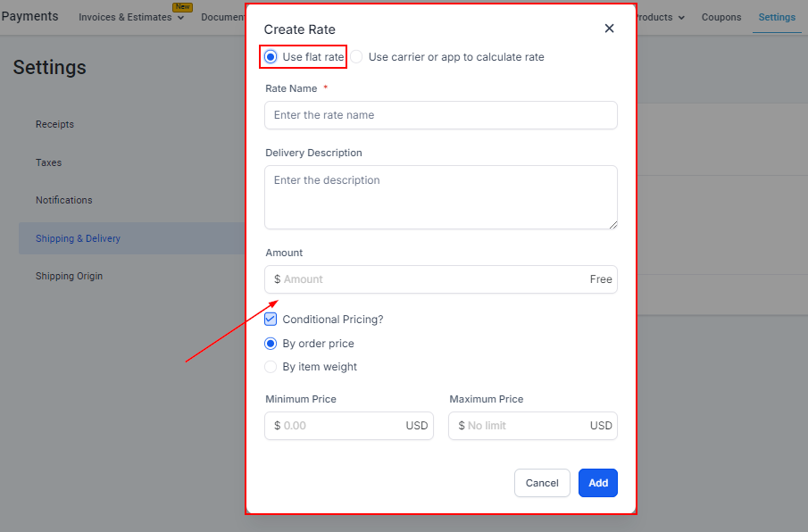Open the Products dropdown menu
The width and height of the screenshot is (808, 532).
click(x=659, y=18)
